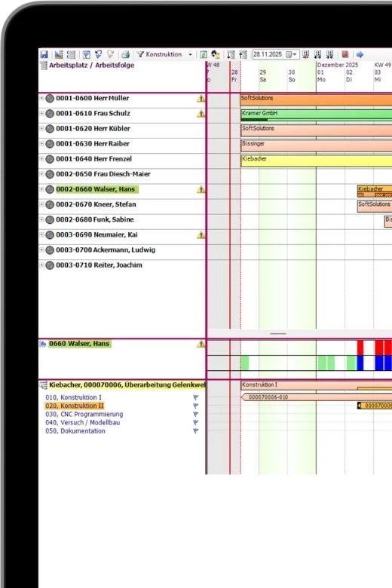Expand row 0001-0630 Herr Raiber

point(41,144)
